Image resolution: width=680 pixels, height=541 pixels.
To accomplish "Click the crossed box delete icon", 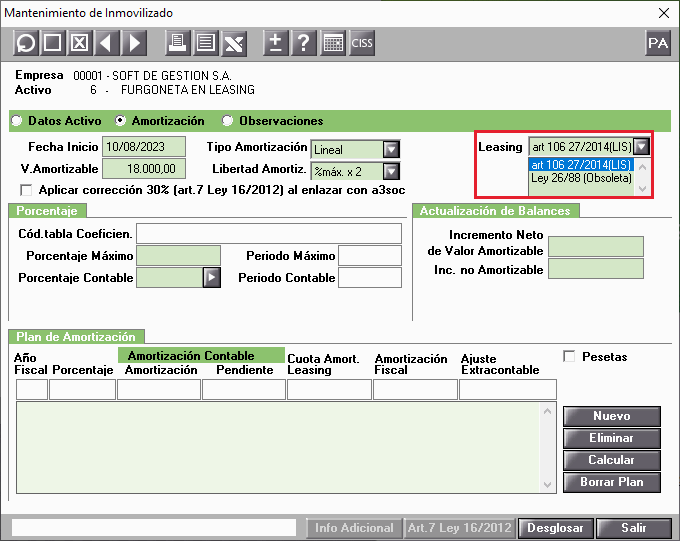I will pos(80,43).
